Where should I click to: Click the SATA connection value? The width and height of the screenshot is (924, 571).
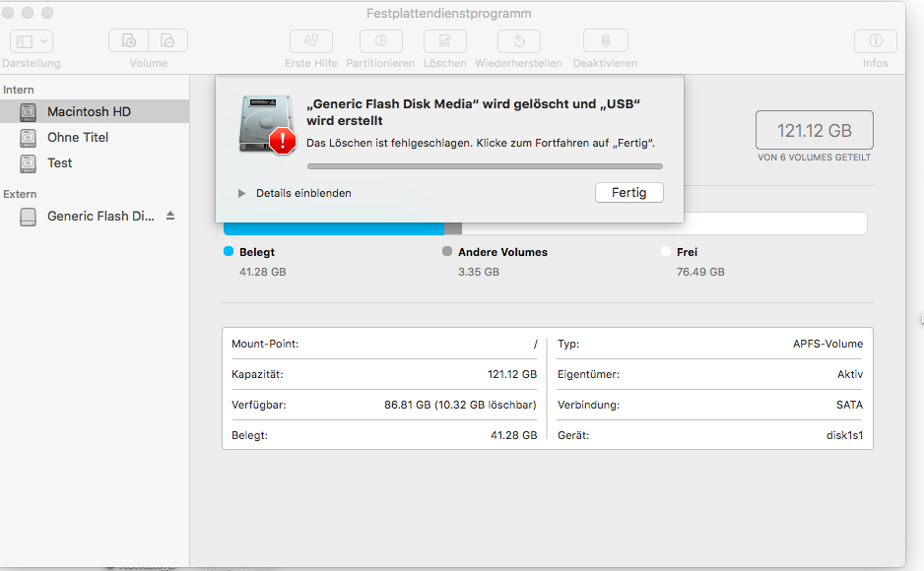tap(849, 405)
